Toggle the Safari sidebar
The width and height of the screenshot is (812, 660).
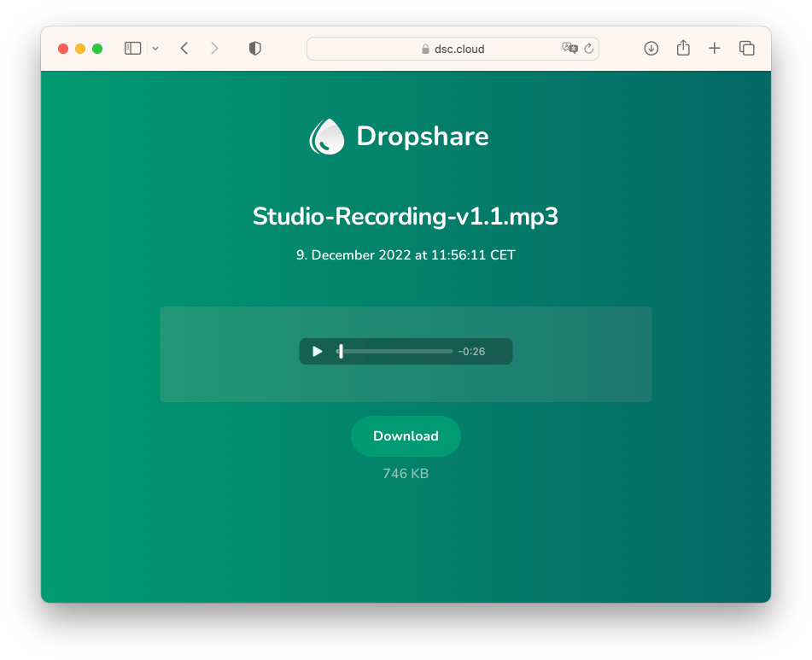[x=132, y=49]
